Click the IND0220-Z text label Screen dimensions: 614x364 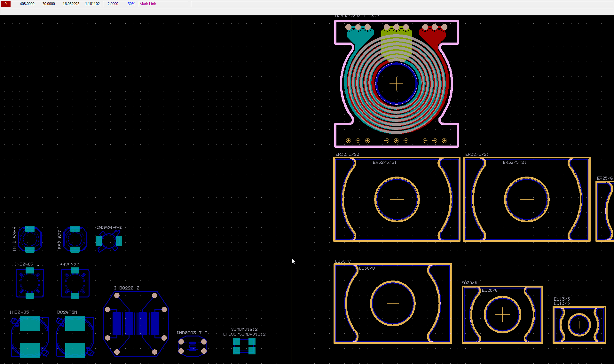click(127, 288)
